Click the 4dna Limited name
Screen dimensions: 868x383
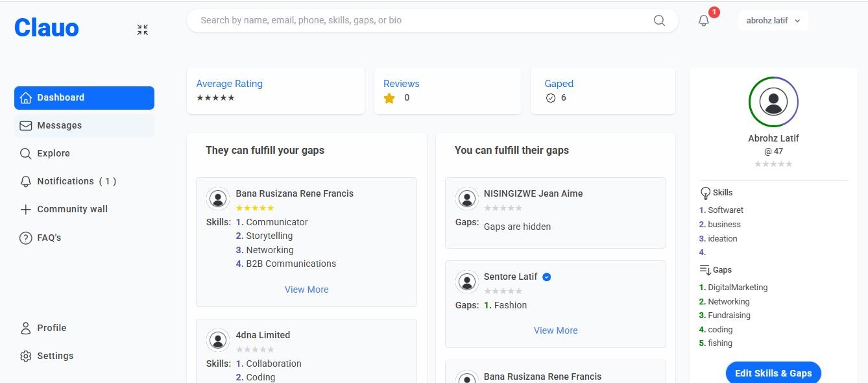pyautogui.click(x=263, y=336)
